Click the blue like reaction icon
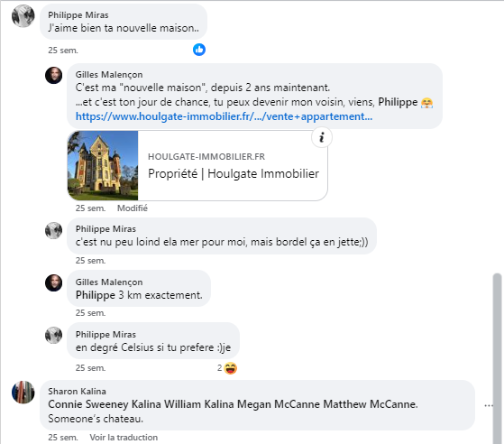Image resolution: width=504 pixels, height=444 pixels. click(199, 50)
